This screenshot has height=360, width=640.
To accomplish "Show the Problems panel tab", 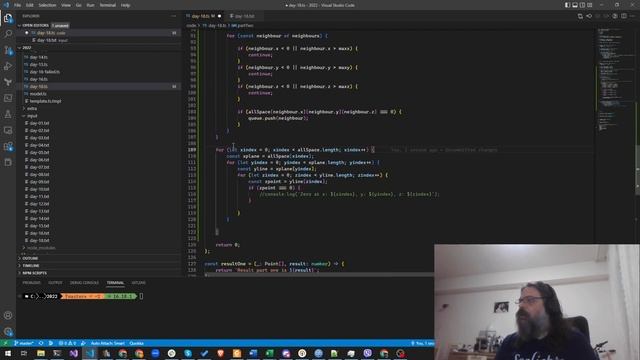I will click(31, 282).
